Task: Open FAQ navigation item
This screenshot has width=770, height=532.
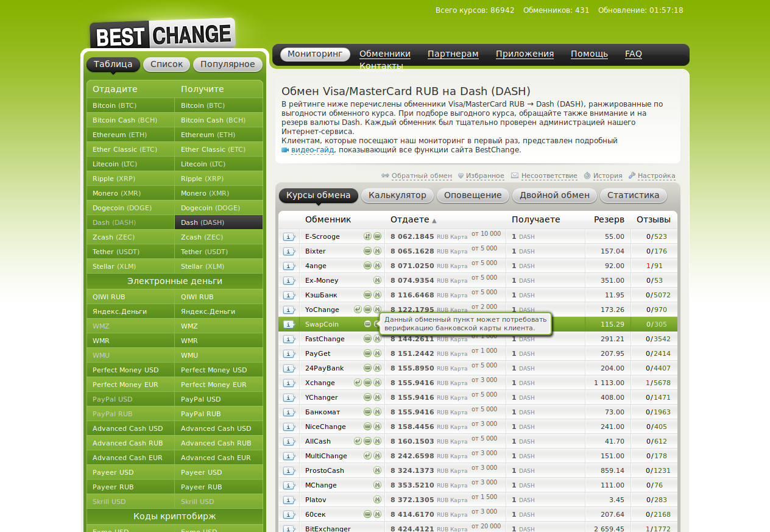Action: 634,54
